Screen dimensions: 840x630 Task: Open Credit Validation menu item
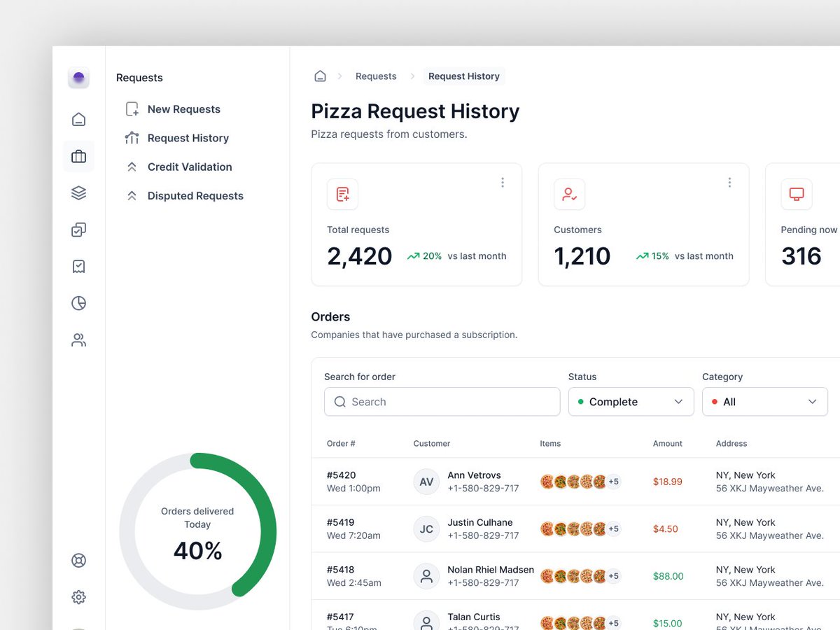(x=190, y=167)
